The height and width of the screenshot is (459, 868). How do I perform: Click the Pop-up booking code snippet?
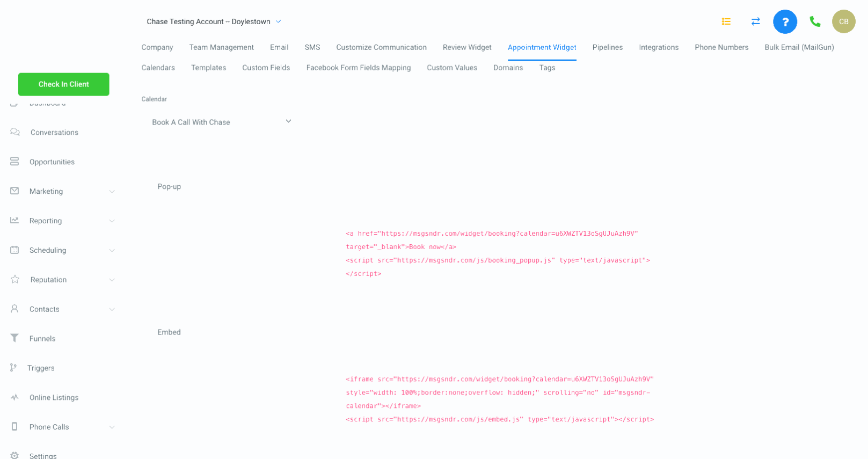click(498, 253)
